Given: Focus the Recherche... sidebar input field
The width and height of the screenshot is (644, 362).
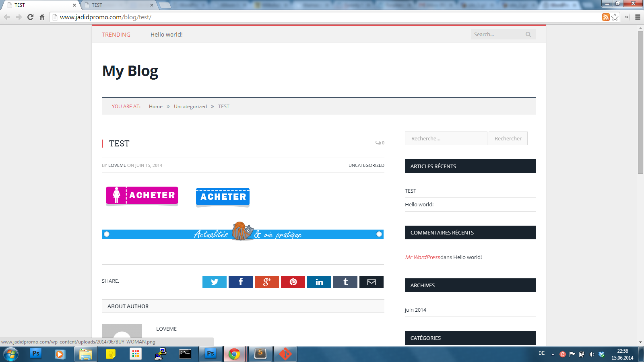Looking at the screenshot, I should (x=446, y=138).
